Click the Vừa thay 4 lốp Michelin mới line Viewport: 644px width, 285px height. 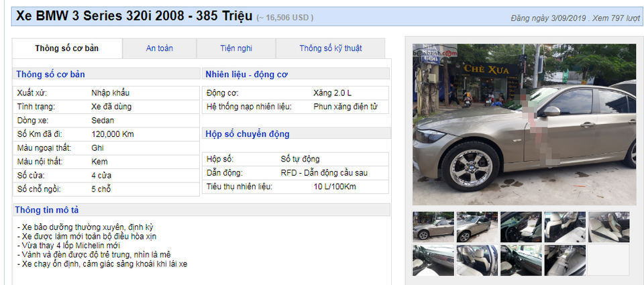coord(68,245)
